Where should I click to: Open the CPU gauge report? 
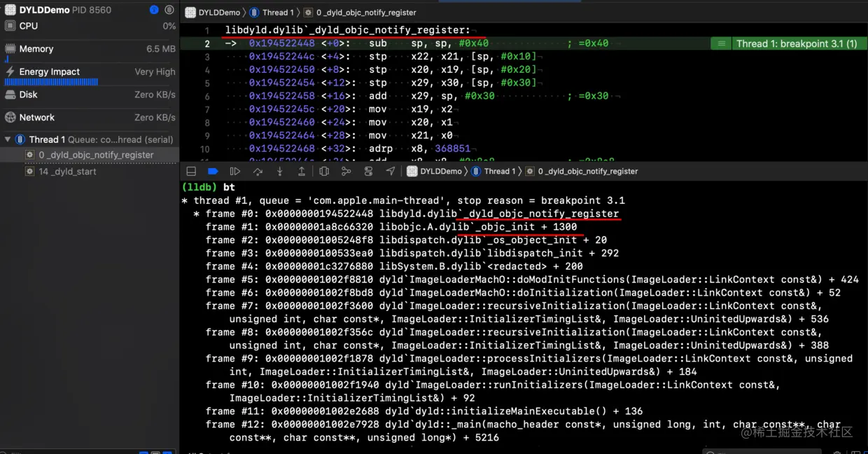90,26
